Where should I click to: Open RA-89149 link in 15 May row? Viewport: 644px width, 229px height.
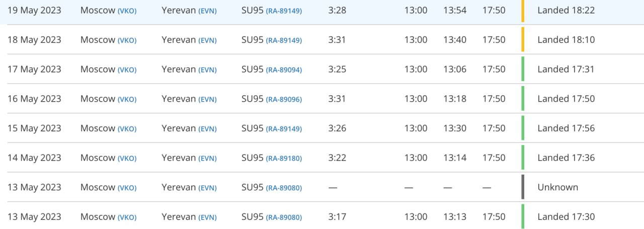pos(284,129)
